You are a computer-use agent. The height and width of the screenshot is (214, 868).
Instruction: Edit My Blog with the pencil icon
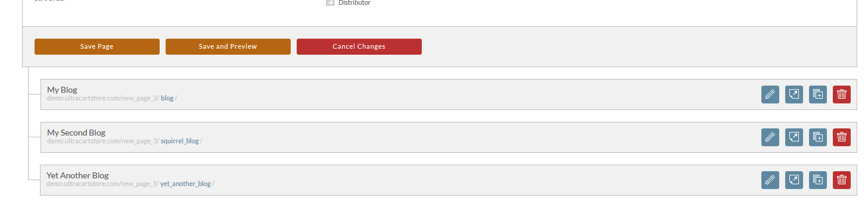(x=770, y=95)
